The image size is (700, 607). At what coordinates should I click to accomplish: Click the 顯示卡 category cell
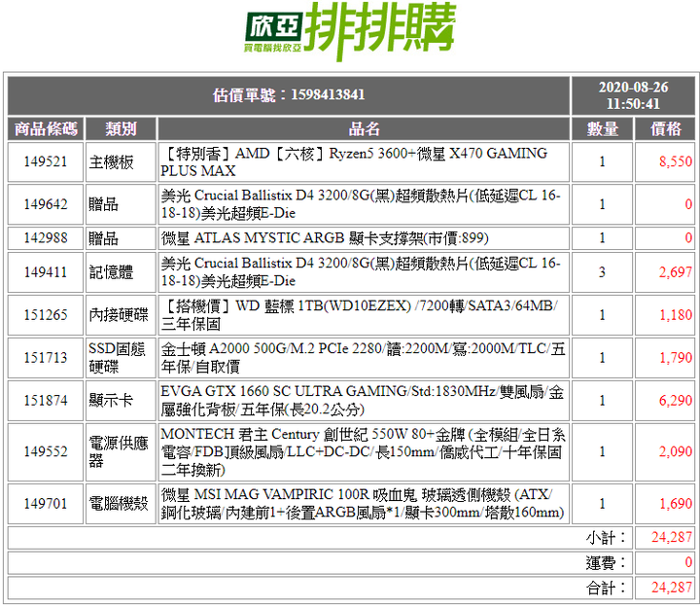point(121,401)
